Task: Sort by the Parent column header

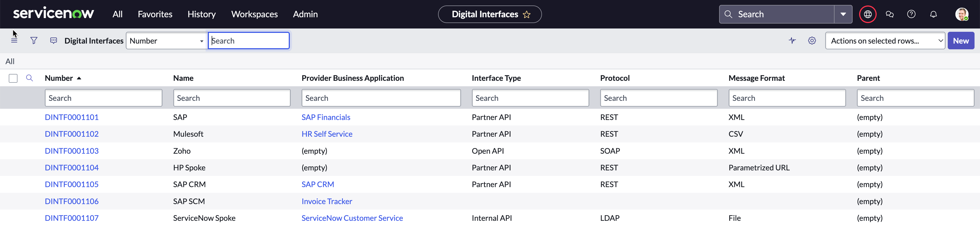Action: click(x=868, y=78)
